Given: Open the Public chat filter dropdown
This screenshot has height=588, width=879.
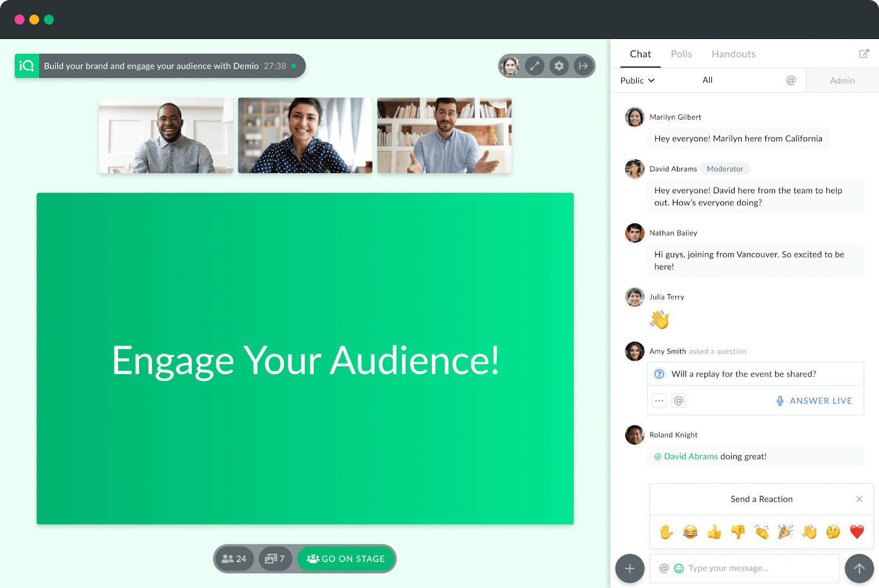Looking at the screenshot, I should (636, 80).
